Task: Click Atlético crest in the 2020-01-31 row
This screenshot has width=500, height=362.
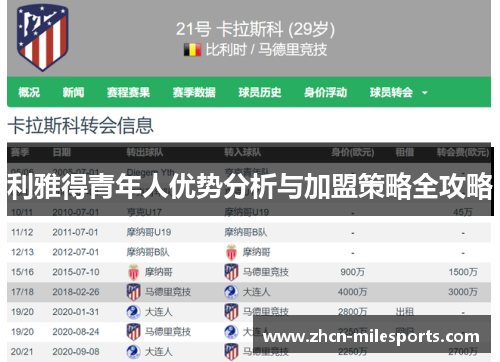Action: coord(231,312)
